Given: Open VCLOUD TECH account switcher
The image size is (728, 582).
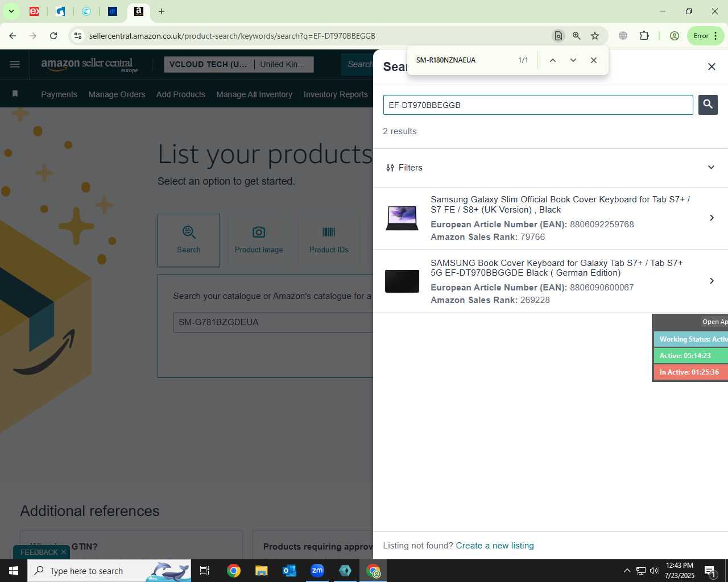Looking at the screenshot, I should click(x=238, y=64).
